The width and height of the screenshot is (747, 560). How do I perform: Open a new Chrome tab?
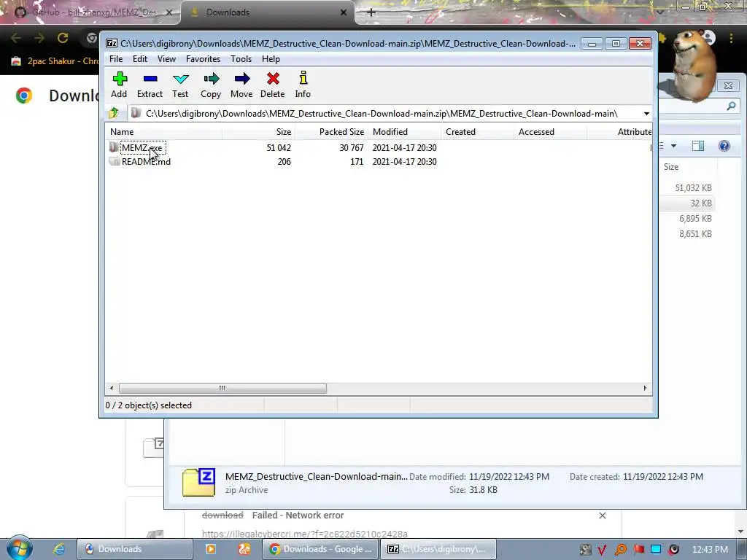click(371, 12)
